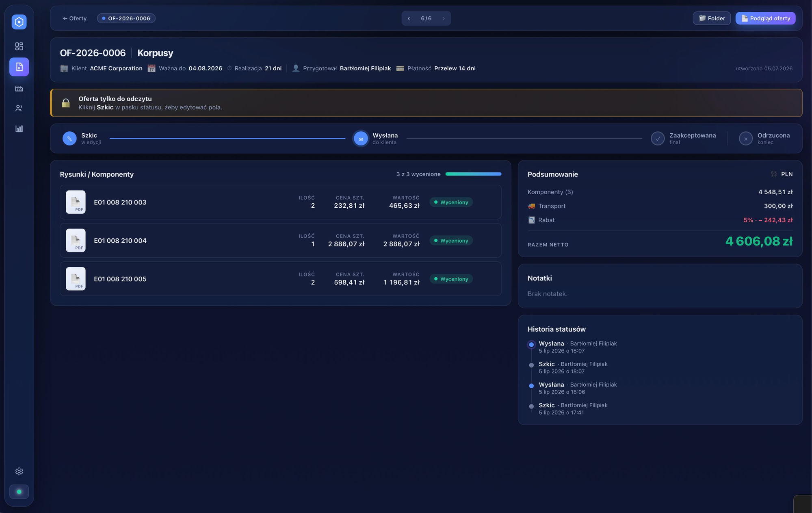
Task: Go to previous offer with left chevron
Action: [x=409, y=19]
